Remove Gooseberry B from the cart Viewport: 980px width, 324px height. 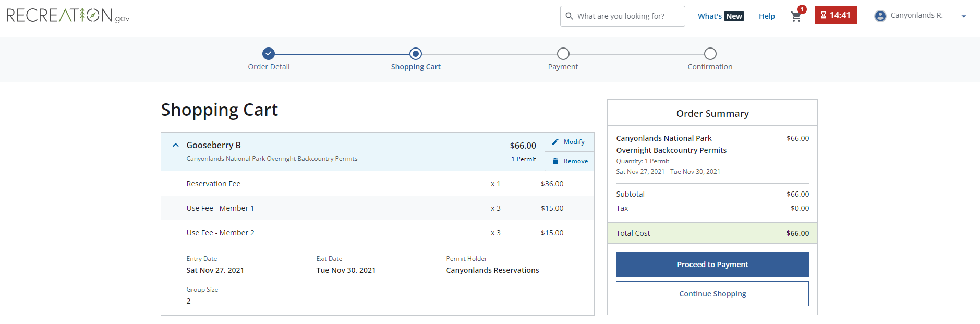tap(570, 161)
